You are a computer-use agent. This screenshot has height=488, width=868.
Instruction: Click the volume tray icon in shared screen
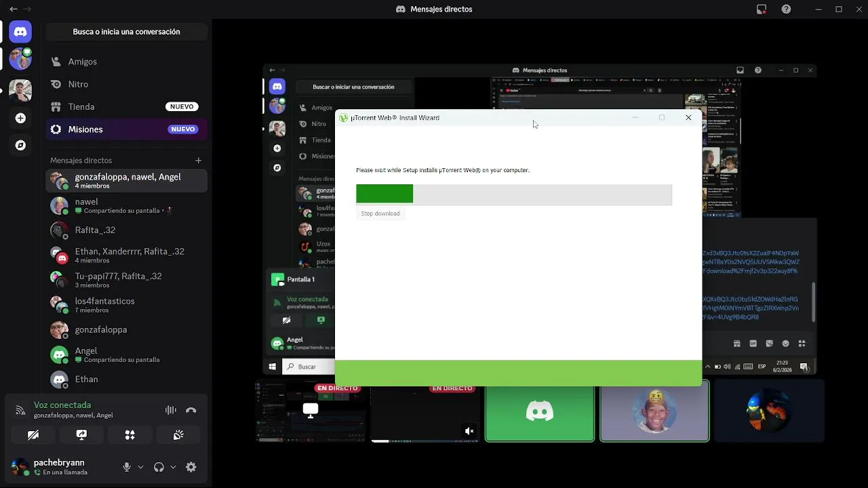click(727, 367)
